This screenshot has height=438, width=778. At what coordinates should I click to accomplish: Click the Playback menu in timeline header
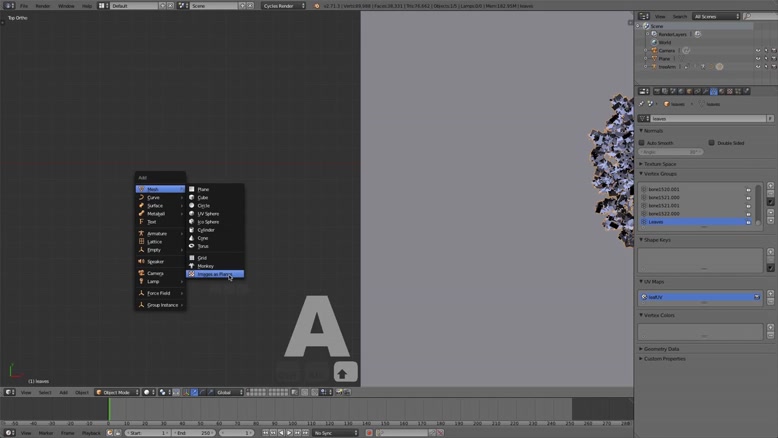(x=91, y=433)
